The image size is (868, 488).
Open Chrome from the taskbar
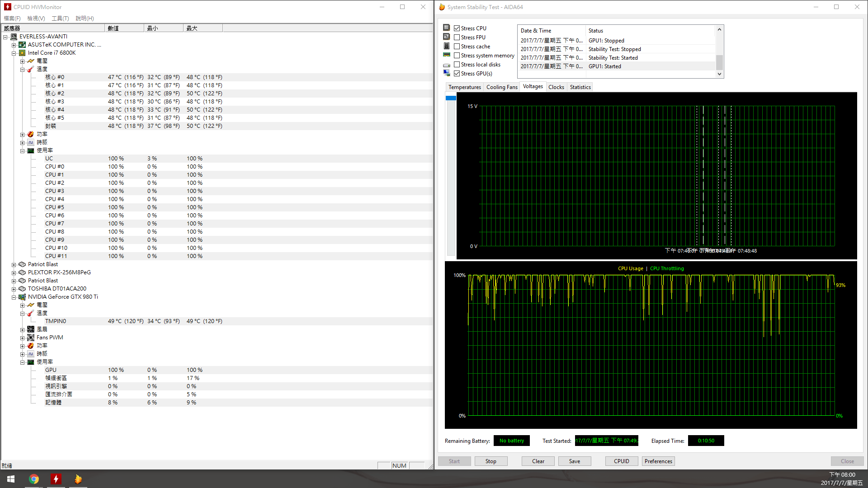click(x=34, y=479)
